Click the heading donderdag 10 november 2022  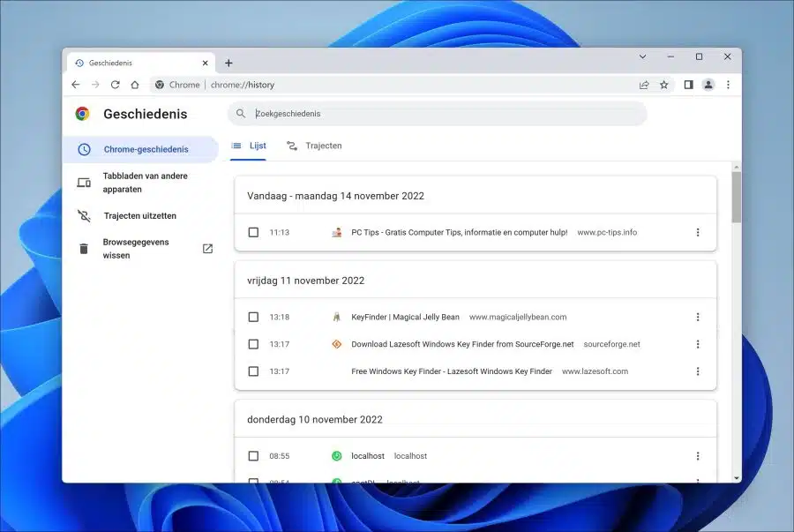click(314, 420)
